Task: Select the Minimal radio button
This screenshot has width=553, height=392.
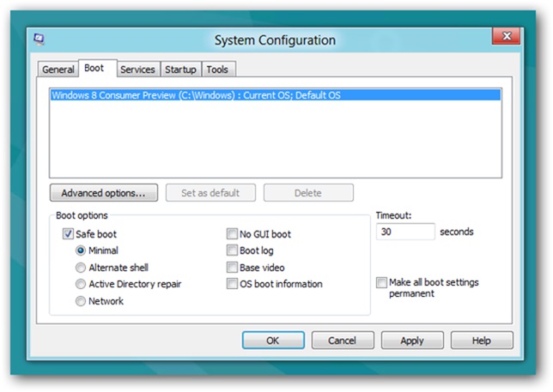Action: click(81, 250)
